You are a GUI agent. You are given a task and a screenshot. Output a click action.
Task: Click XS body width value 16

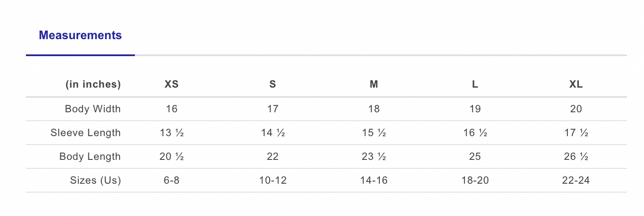point(172,109)
